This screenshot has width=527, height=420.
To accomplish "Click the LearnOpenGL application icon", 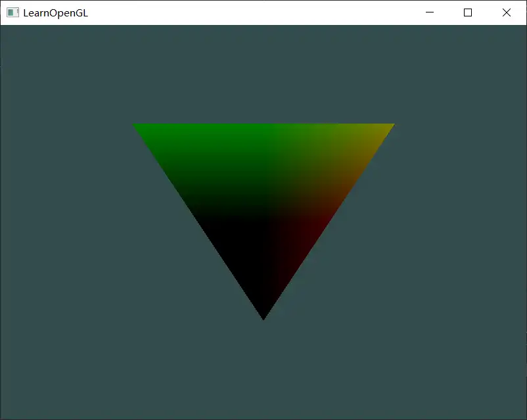I will [x=14, y=12].
